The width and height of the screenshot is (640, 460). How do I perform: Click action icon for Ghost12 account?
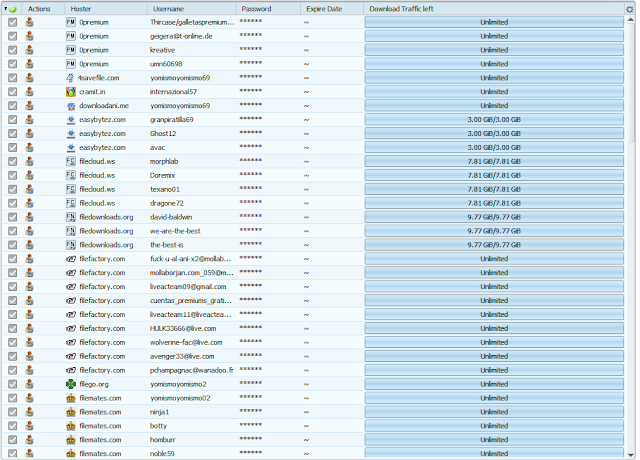[x=29, y=133]
